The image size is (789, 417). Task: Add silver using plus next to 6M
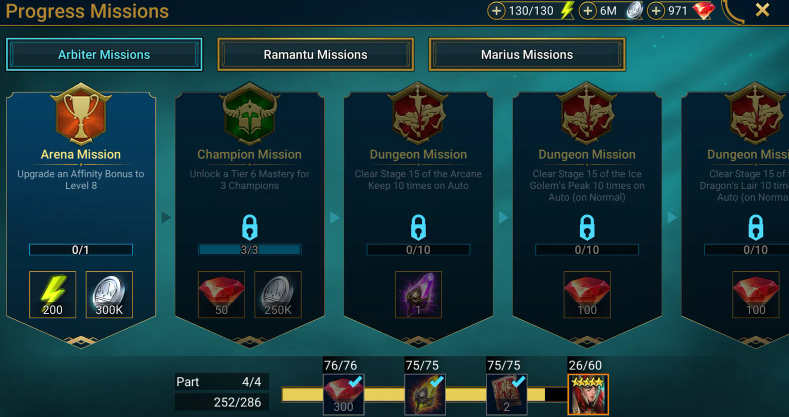(588, 11)
